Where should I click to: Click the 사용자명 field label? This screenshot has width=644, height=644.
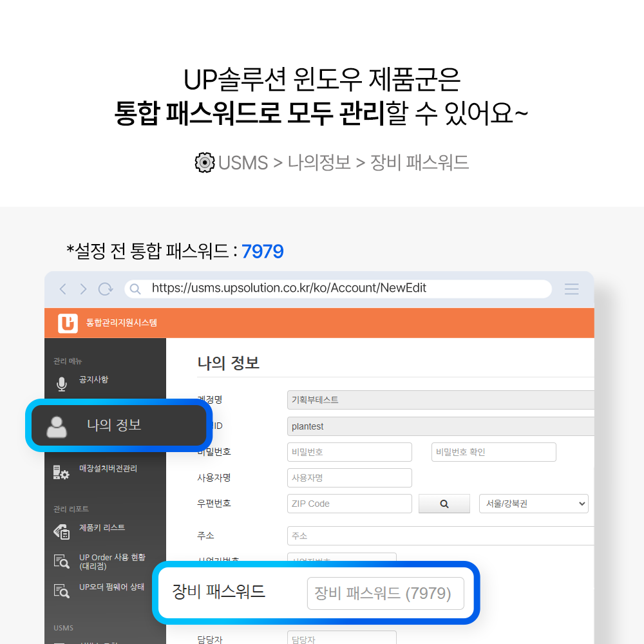coord(214,478)
